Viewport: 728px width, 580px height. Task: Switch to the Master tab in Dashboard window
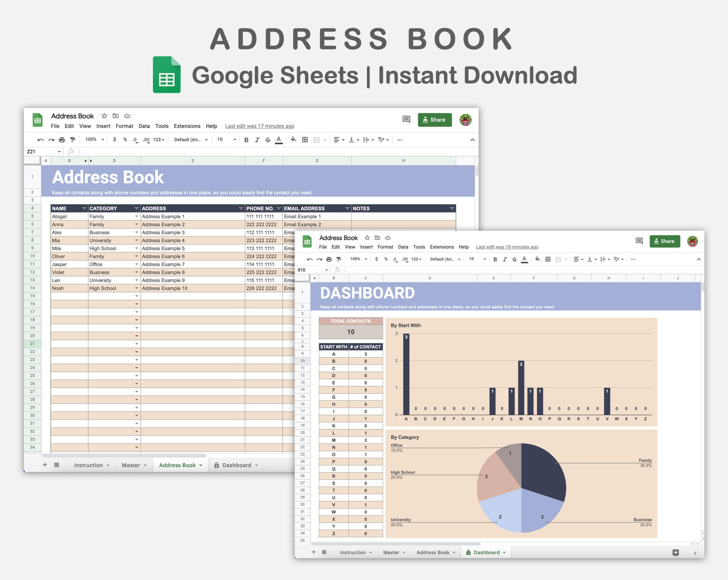pos(391,552)
